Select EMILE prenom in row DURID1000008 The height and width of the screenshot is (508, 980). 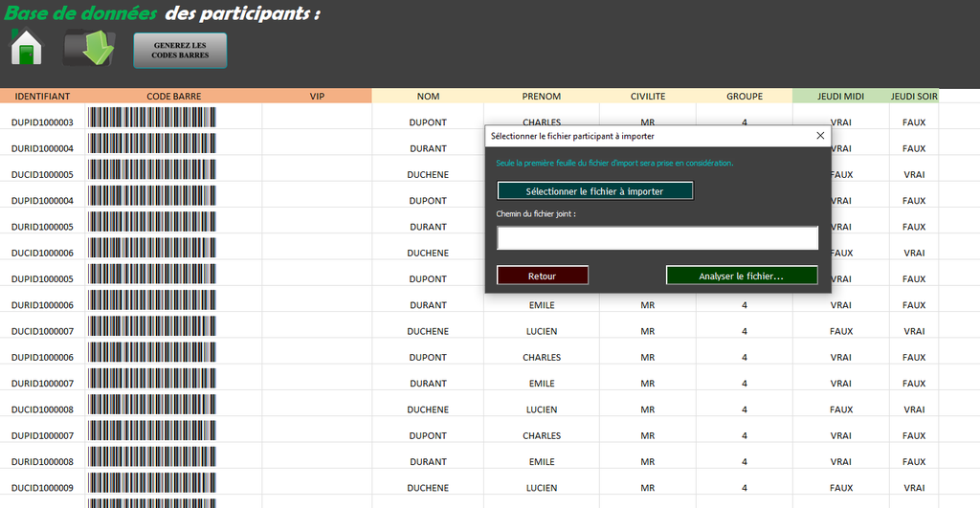tap(542, 462)
